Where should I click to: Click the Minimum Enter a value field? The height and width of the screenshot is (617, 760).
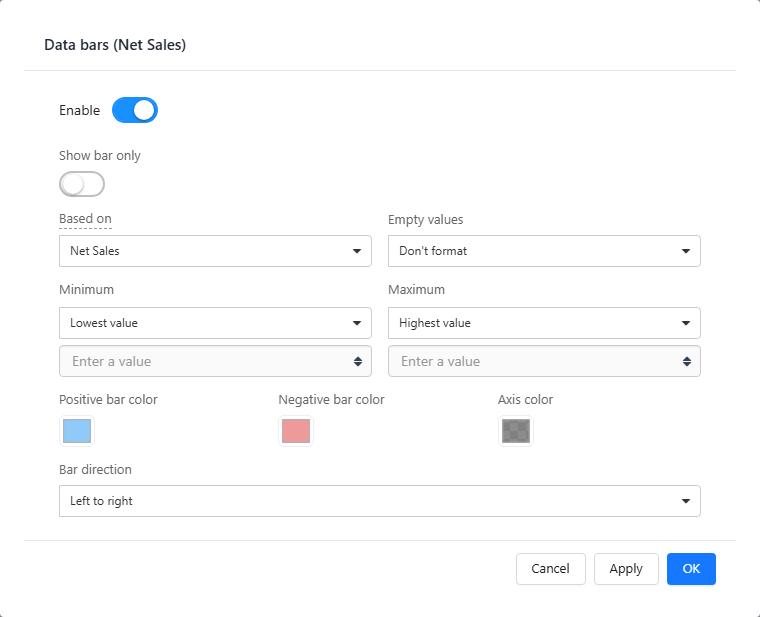[x=215, y=361]
